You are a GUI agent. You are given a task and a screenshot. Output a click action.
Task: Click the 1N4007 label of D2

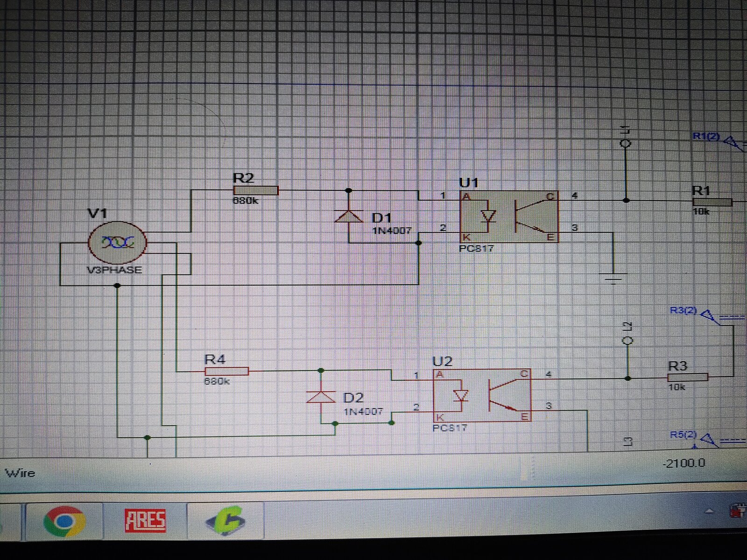click(x=363, y=412)
